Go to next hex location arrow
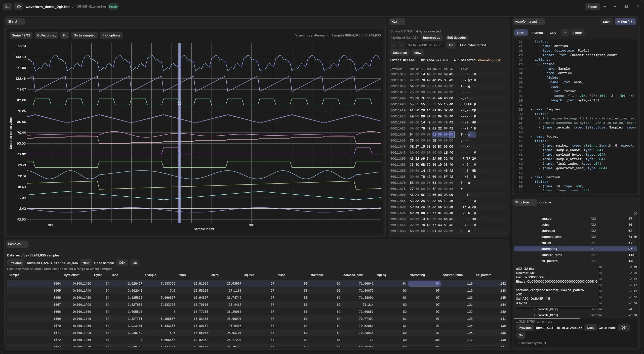The height and width of the screenshot is (354, 644). (401, 45)
